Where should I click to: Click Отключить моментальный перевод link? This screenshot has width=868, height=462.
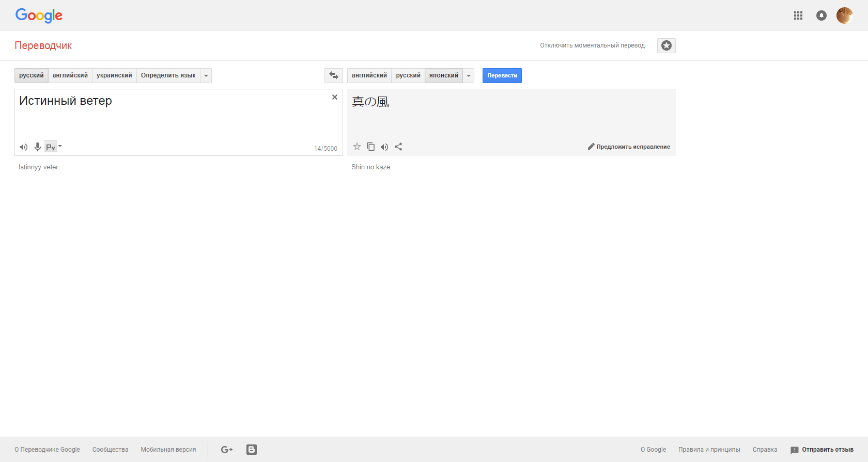(593, 45)
